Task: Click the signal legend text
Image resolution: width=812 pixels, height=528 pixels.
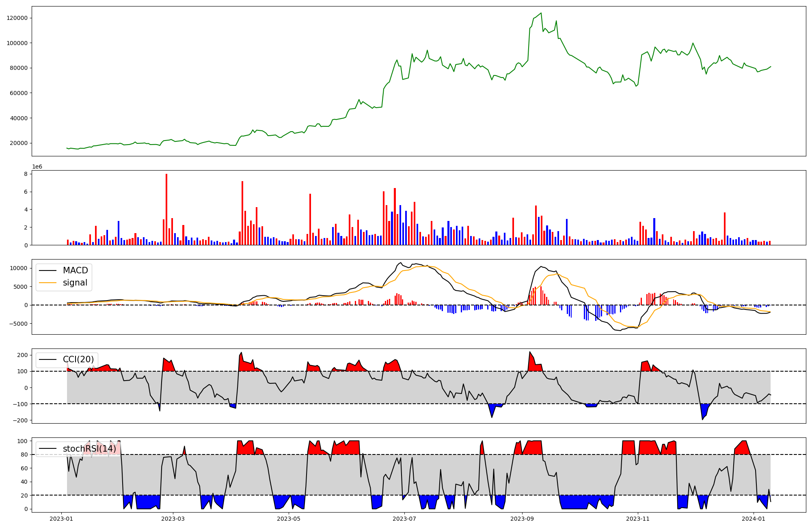Action: pyautogui.click(x=75, y=283)
